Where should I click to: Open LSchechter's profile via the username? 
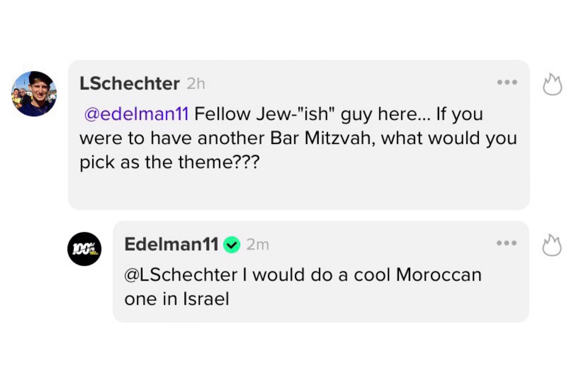pyautogui.click(x=129, y=84)
